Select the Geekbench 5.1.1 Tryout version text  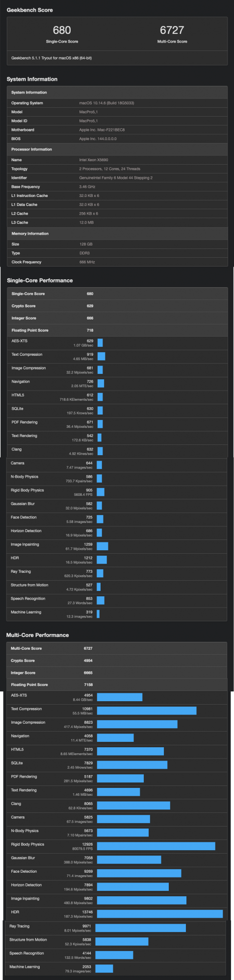pos(52,58)
